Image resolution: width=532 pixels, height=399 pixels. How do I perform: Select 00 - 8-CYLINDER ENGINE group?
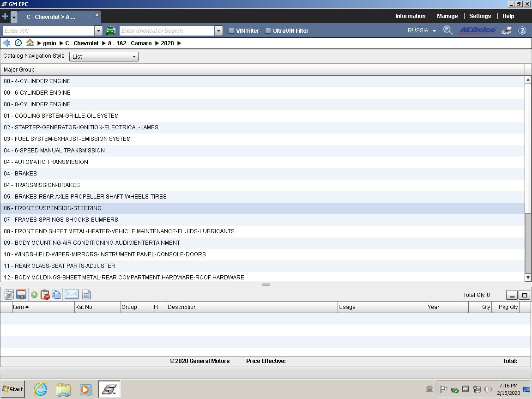click(x=262, y=104)
